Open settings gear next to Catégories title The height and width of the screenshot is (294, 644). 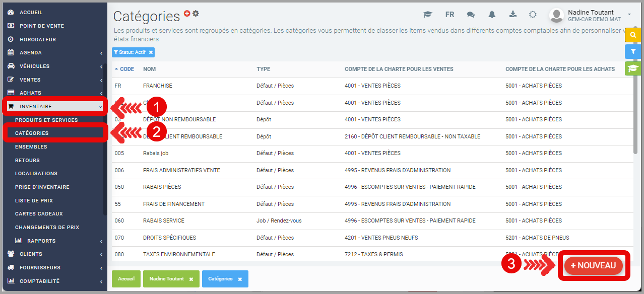tap(196, 14)
